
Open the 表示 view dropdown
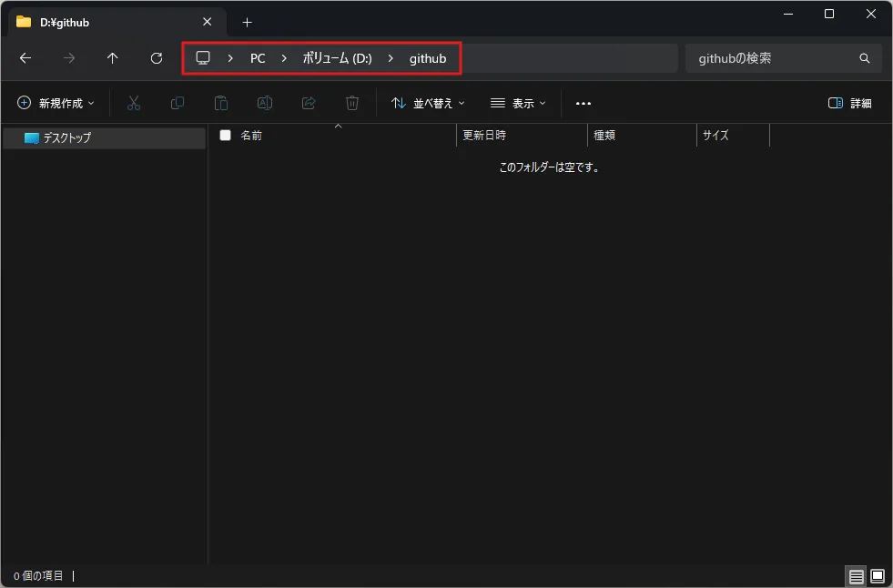click(518, 103)
